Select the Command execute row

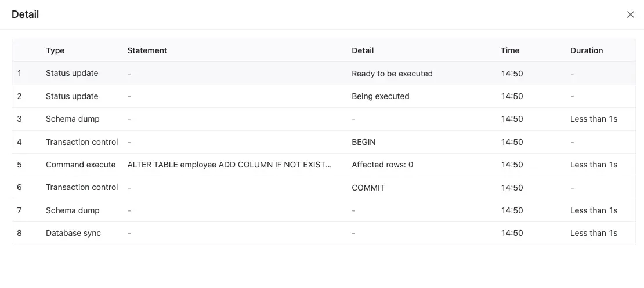(81, 165)
